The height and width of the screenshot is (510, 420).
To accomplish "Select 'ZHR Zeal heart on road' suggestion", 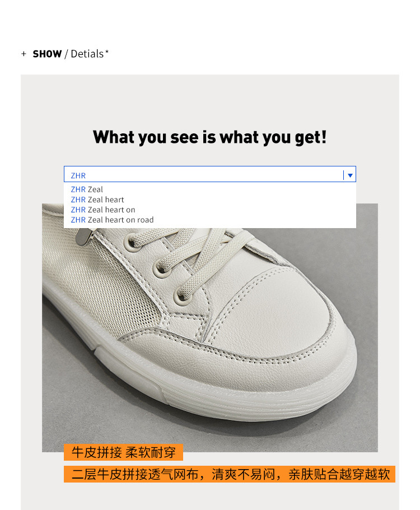I will click(112, 220).
